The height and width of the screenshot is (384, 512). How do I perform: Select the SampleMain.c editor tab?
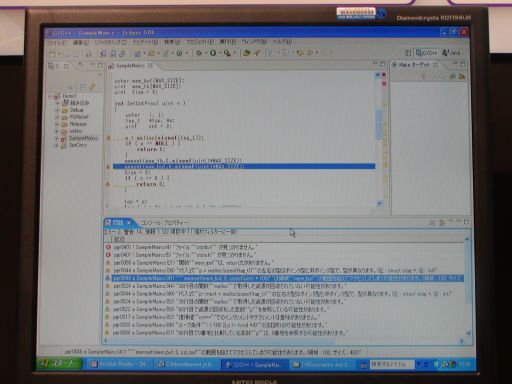tap(130, 66)
